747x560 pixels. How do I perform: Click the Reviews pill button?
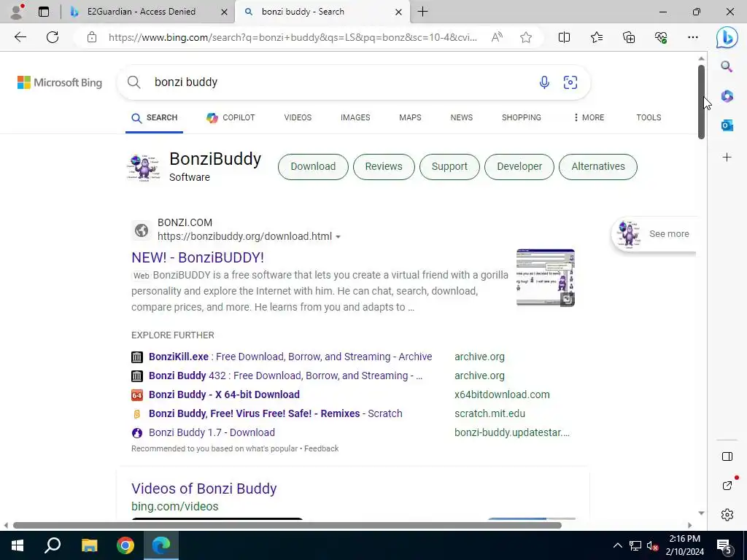click(x=384, y=167)
